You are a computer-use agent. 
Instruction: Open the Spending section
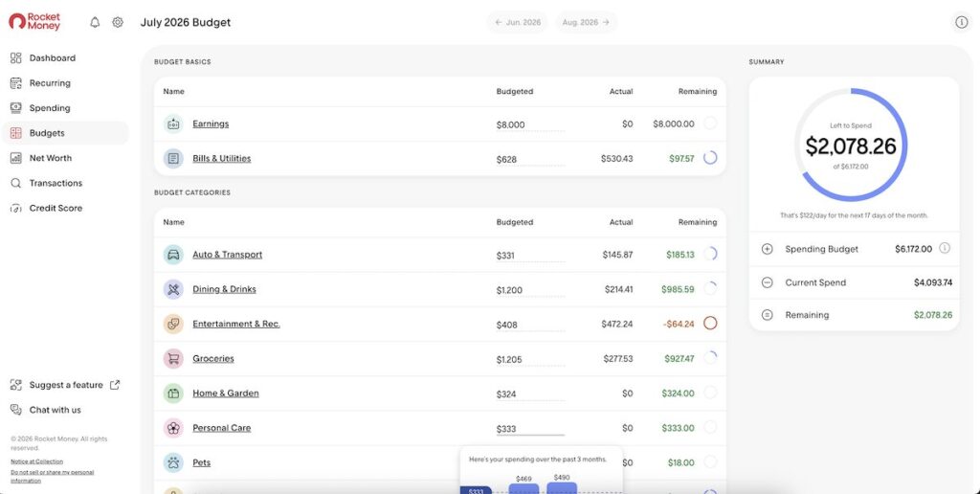coord(50,108)
